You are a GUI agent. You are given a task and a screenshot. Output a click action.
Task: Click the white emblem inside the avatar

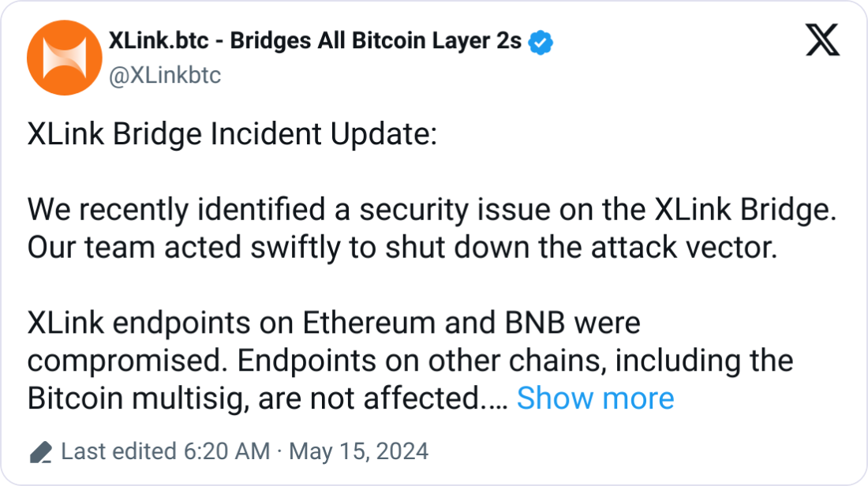point(65,58)
